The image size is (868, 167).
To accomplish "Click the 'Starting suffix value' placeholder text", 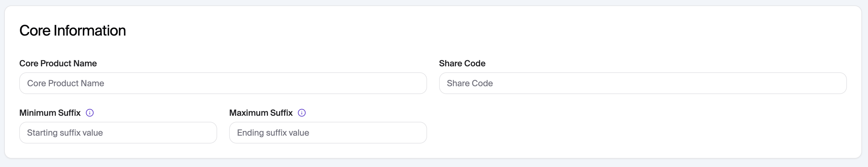I will click(x=65, y=133).
